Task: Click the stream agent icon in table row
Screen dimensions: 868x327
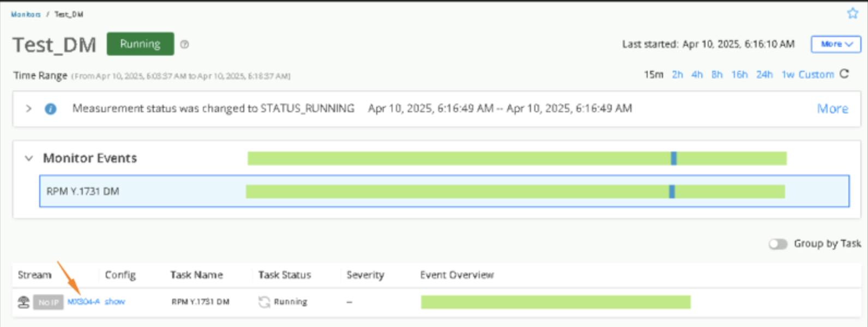Action: (x=23, y=302)
